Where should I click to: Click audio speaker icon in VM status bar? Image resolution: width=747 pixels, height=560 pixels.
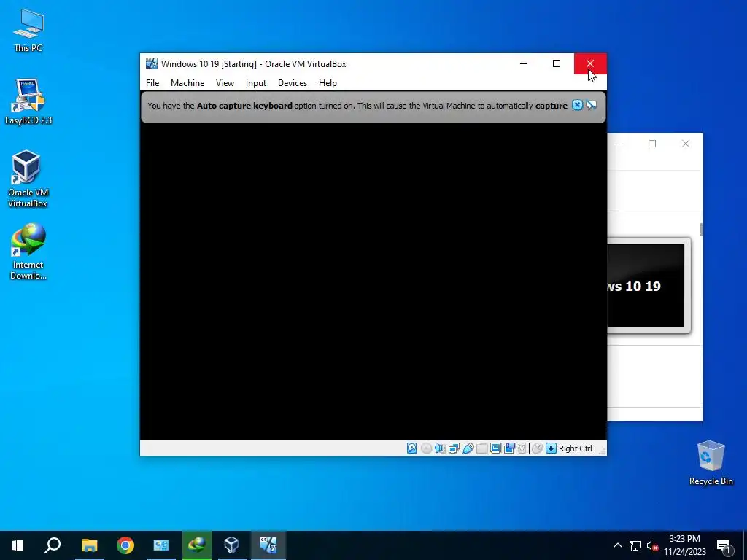440,448
